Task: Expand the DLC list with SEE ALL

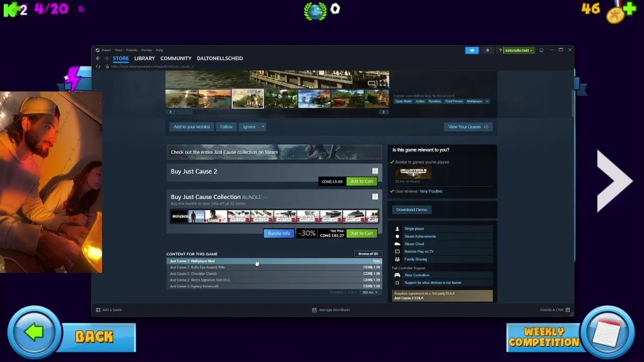Action: click(x=370, y=292)
